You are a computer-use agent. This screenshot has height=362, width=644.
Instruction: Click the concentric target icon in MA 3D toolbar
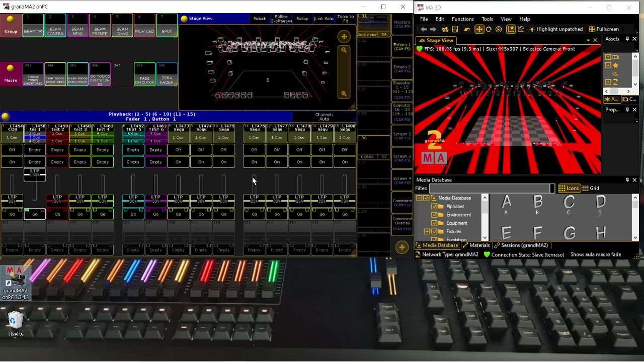click(499, 29)
